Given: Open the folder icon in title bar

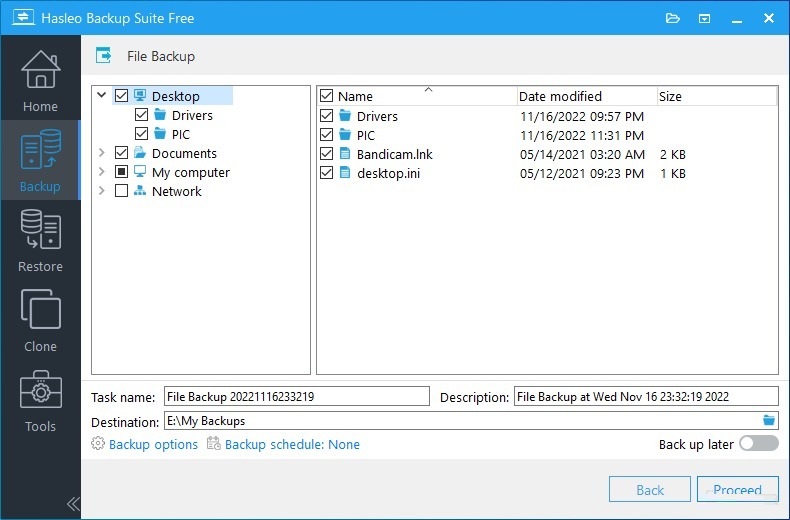Looking at the screenshot, I should click(x=673, y=18).
